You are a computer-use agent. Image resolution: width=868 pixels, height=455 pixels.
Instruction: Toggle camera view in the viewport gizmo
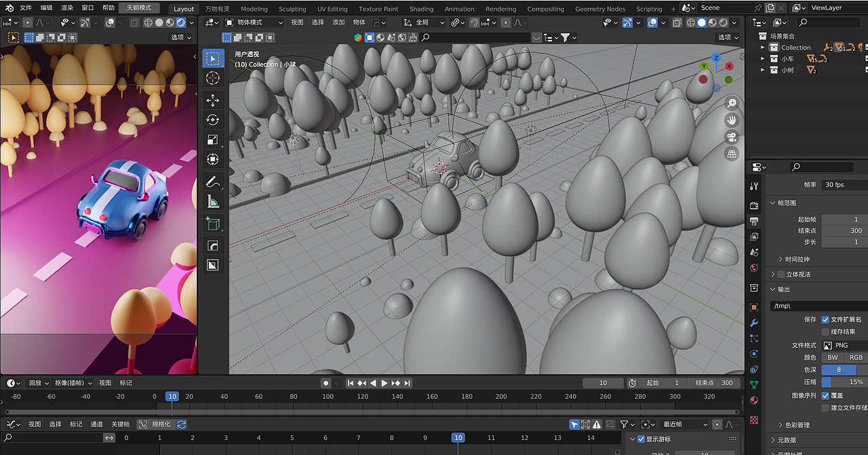click(x=732, y=137)
